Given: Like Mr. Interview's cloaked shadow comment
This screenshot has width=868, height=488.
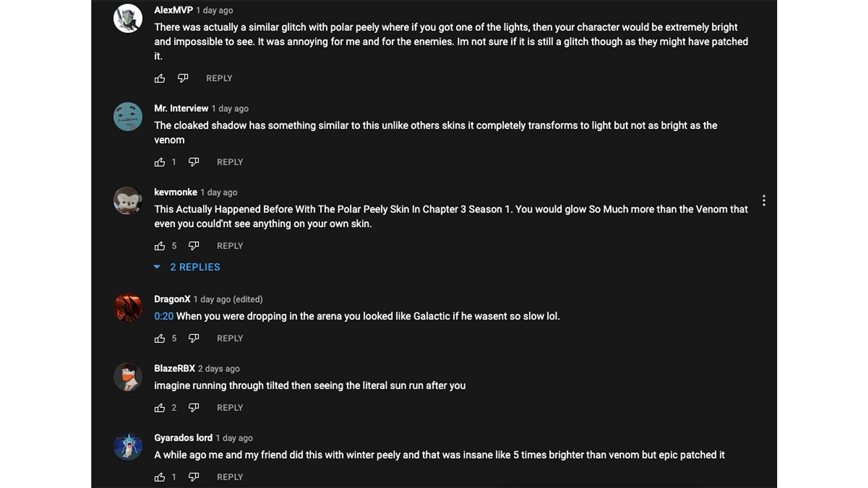Looking at the screenshot, I should (160, 162).
